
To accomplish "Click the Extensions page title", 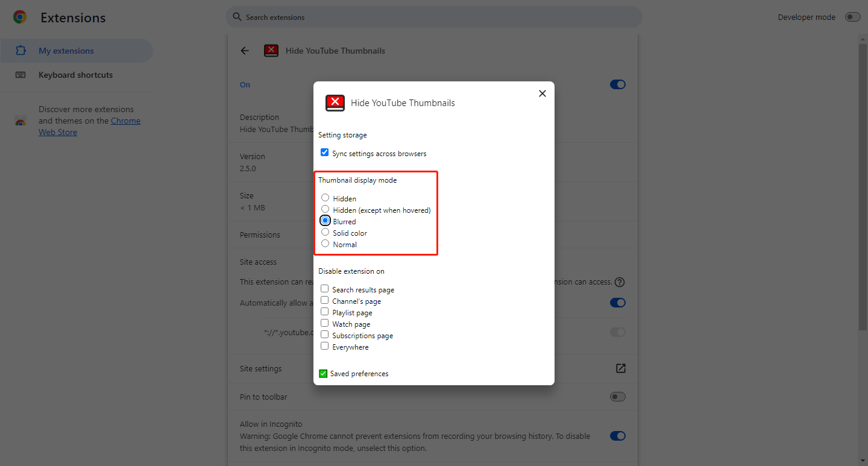I will [x=73, y=17].
